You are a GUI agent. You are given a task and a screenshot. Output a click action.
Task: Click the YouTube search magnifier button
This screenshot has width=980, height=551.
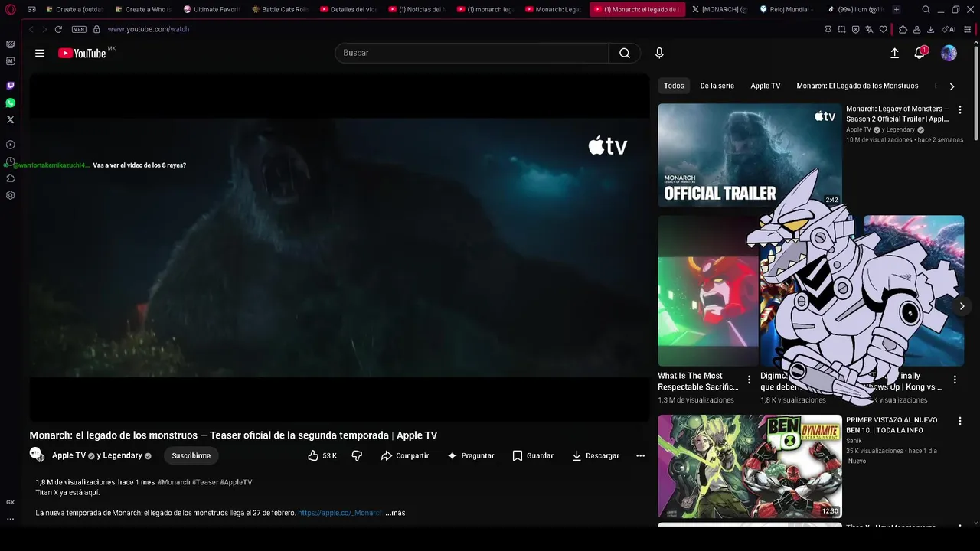coord(625,53)
